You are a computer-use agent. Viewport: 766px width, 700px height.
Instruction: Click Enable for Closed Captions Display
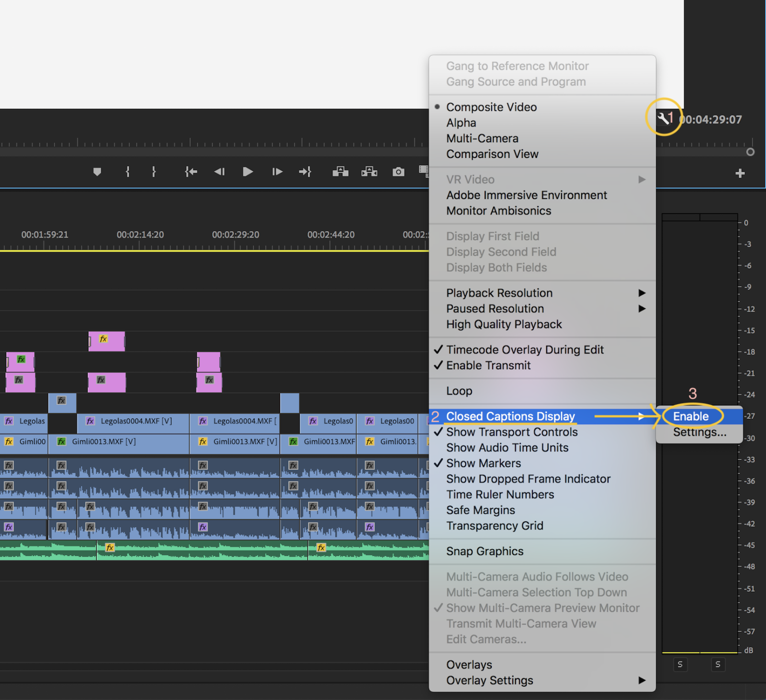pos(690,416)
